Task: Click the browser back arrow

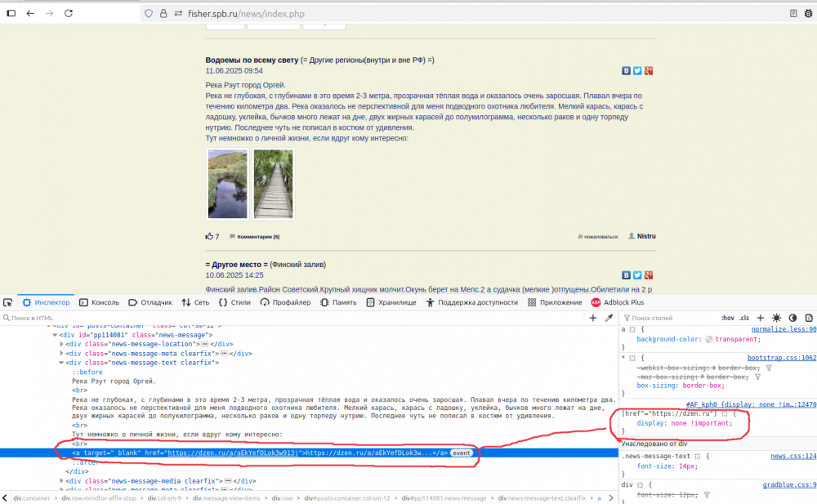Action: point(30,14)
